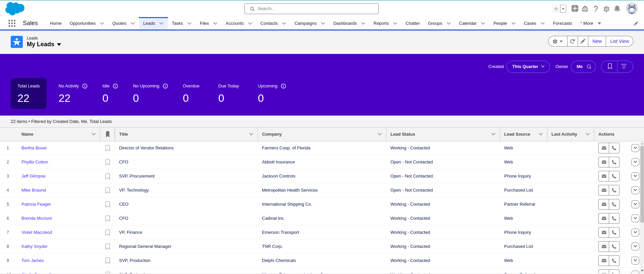This screenshot has width=644, height=274.
Task: Select the Overdue metric
Action: coord(191,93)
